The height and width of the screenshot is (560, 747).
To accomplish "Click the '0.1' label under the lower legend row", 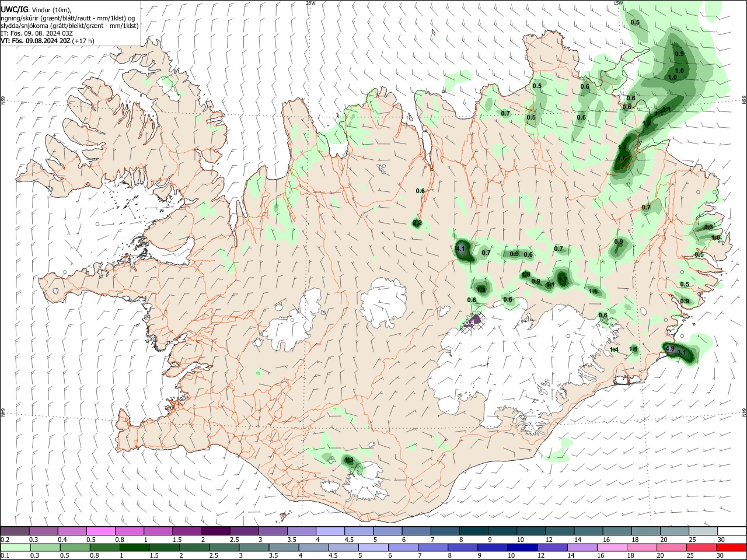I will pyautogui.click(x=5, y=556).
